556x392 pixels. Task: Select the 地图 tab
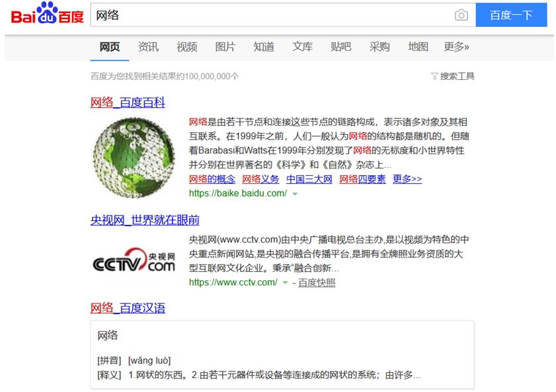click(x=418, y=47)
